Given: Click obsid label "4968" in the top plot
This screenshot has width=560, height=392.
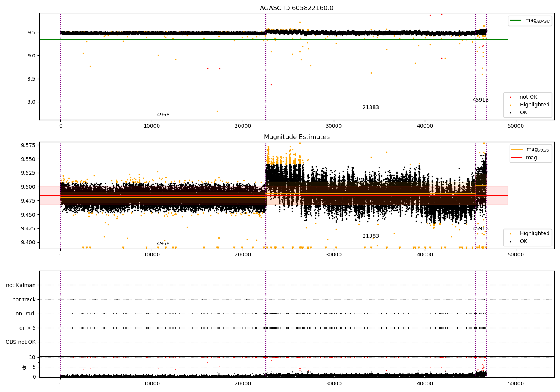Looking at the screenshot, I should pyautogui.click(x=163, y=115).
